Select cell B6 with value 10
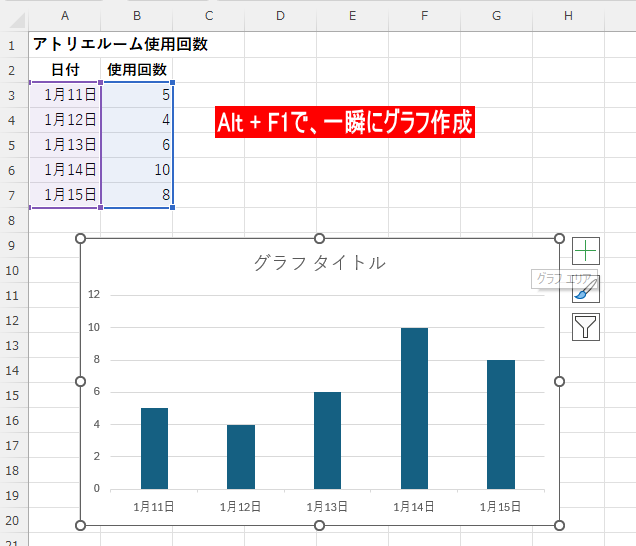The width and height of the screenshot is (636, 546). pos(137,170)
